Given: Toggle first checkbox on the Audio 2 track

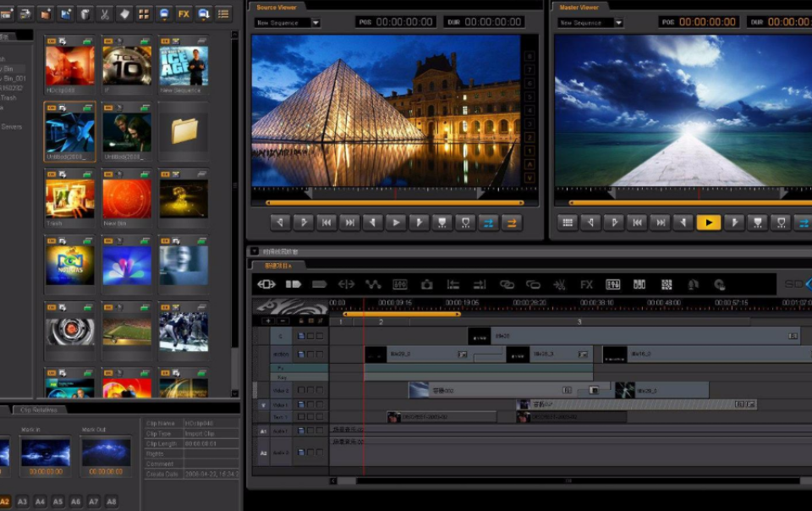Looking at the screenshot, I should [x=301, y=453].
